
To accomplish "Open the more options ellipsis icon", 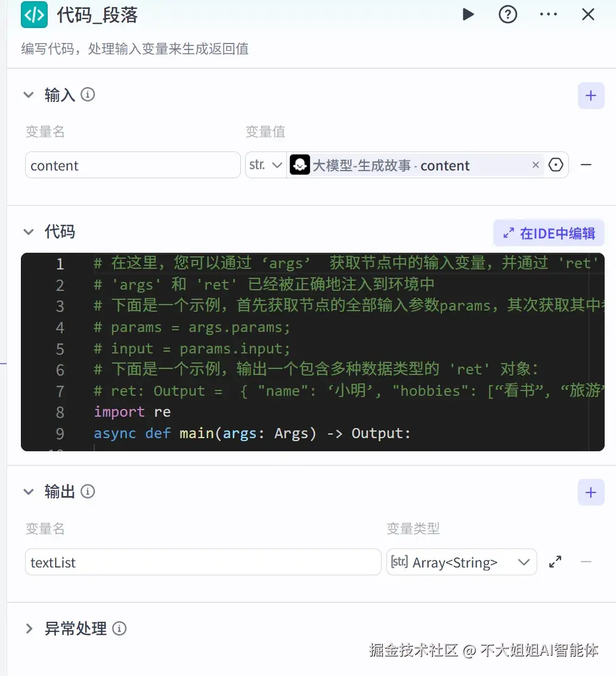I will (548, 14).
